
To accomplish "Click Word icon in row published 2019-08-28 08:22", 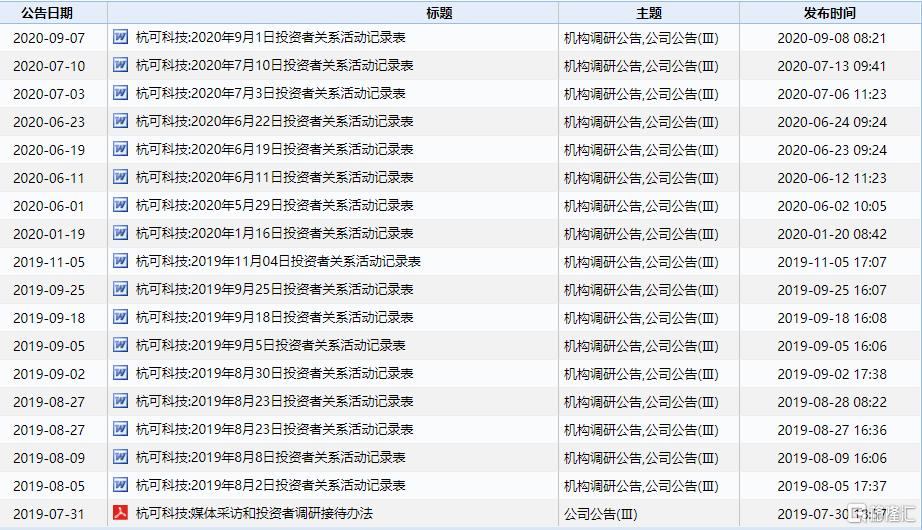I will (x=120, y=401).
